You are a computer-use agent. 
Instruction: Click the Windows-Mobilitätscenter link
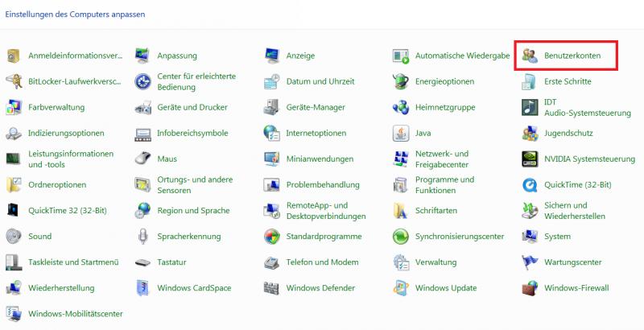pyautogui.click(x=76, y=314)
